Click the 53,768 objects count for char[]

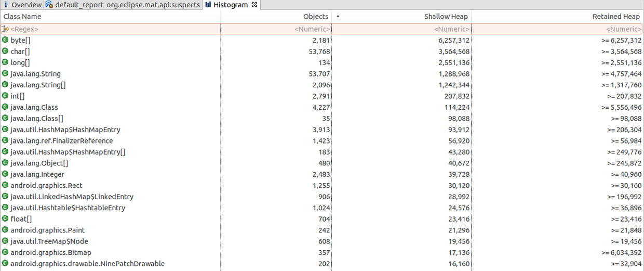[x=318, y=51]
